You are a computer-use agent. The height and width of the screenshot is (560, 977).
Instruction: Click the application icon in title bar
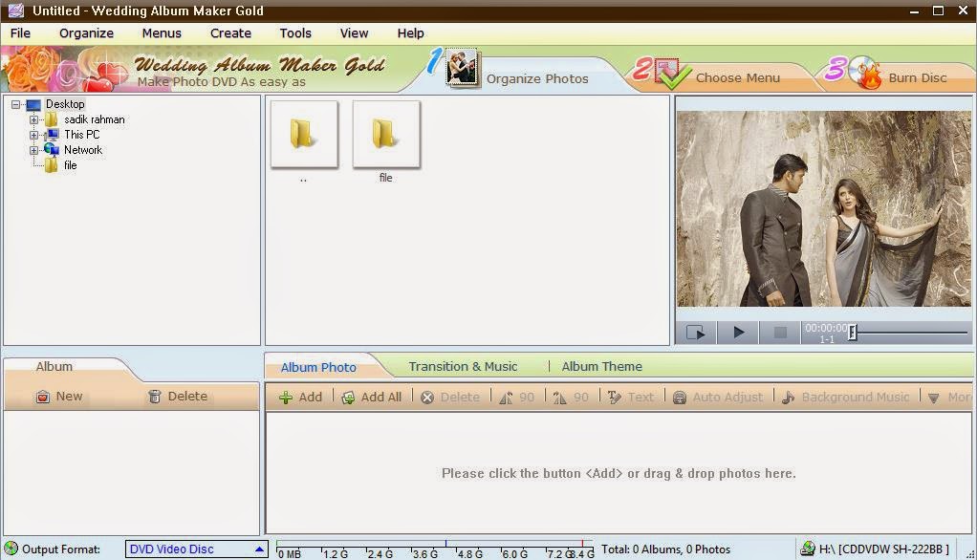pyautogui.click(x=16, y=11)
